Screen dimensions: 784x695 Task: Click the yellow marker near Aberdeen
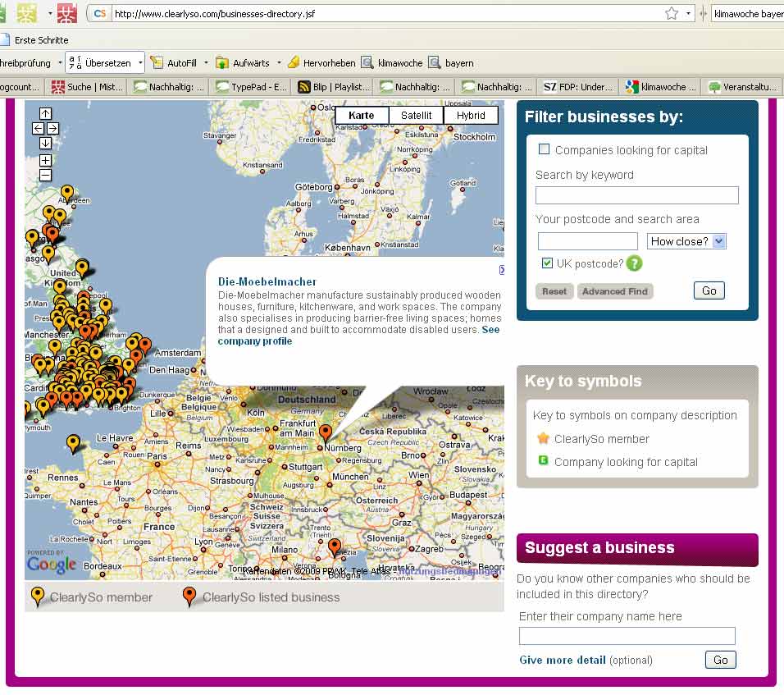67,192
